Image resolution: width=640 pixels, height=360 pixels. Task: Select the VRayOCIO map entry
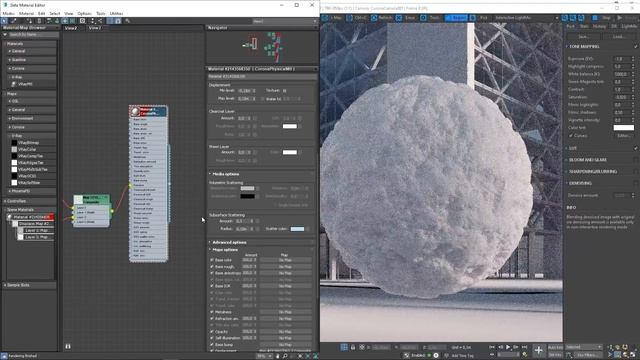click(27, 176)
